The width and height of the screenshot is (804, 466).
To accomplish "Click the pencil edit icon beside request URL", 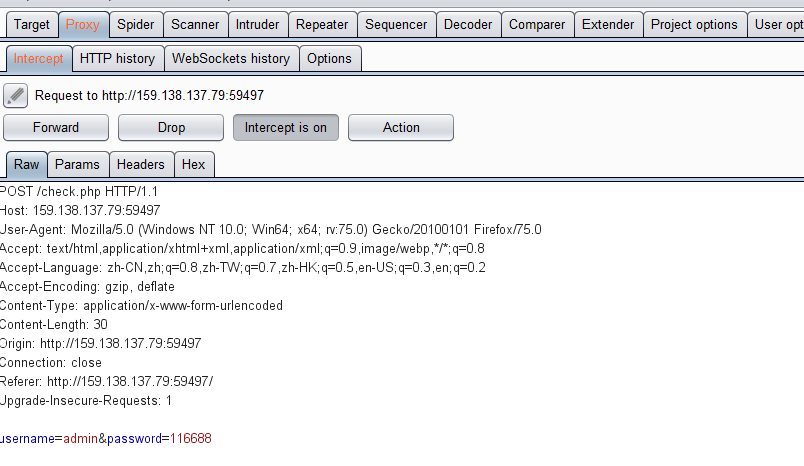I will (x=15, y=96).
